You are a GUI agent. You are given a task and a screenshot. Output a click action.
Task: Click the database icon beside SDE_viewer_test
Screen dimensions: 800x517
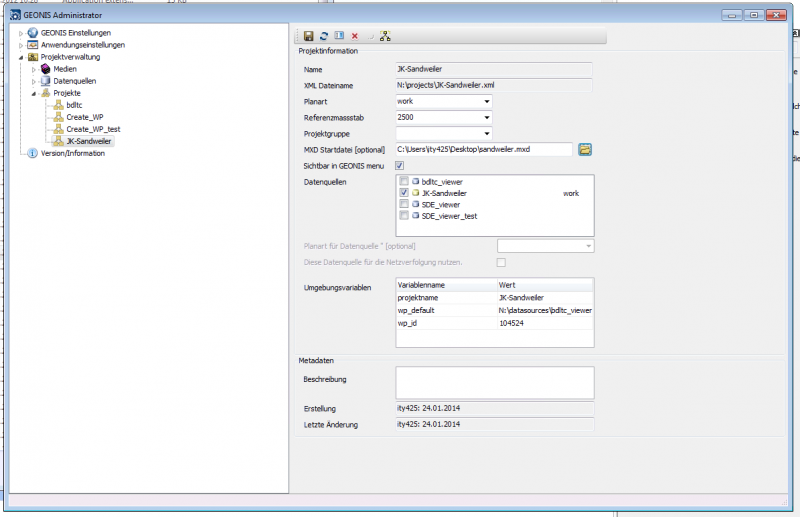415,216
